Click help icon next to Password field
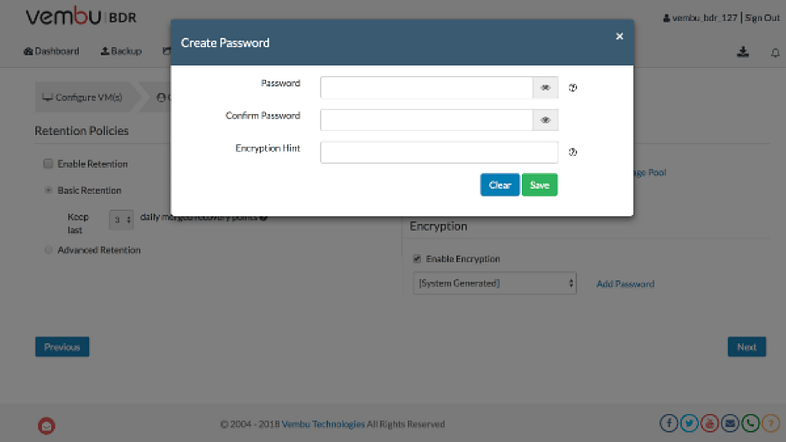 (573, 88)
